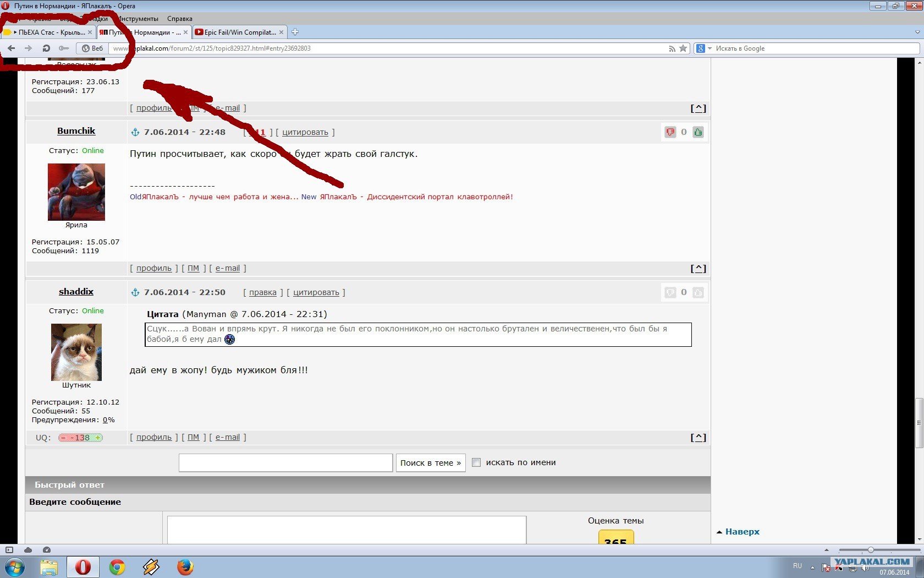Click the anchor icon on shaddix's post
The width and height of the screenshot is (924, 578).
click(x=135, y=292)
